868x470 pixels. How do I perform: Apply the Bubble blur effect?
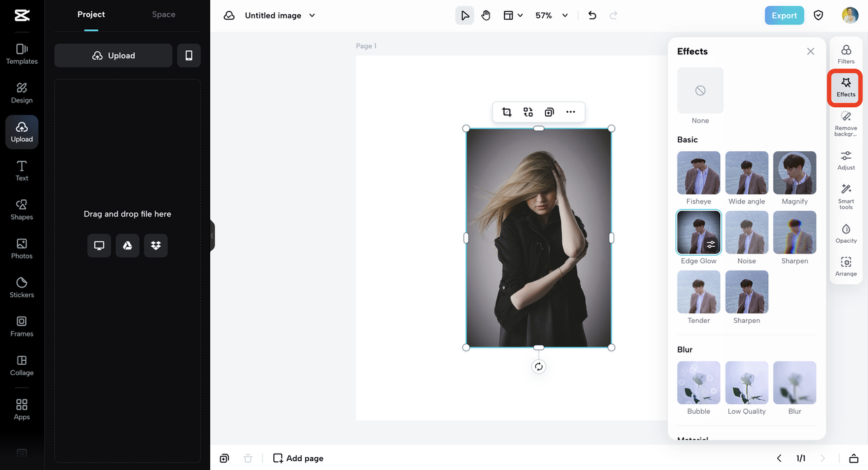[x=698, y=383]
